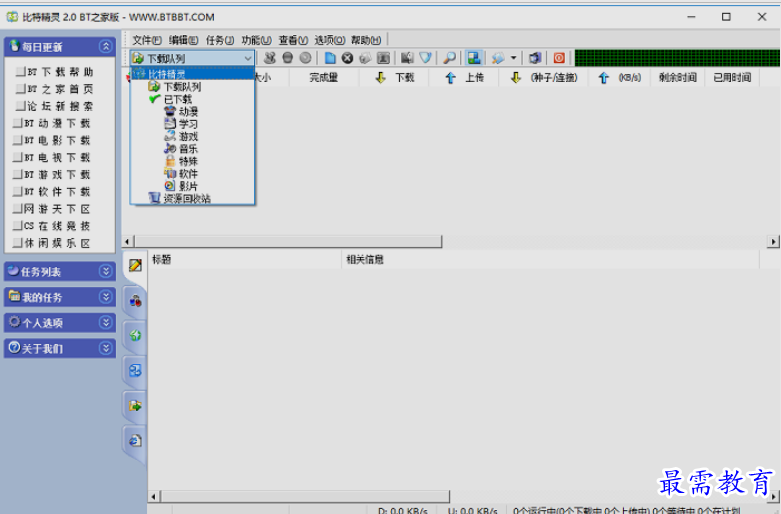Click the black circle X delete icon
The width and height of the screenshot is (781, 514).
point(347,58)
